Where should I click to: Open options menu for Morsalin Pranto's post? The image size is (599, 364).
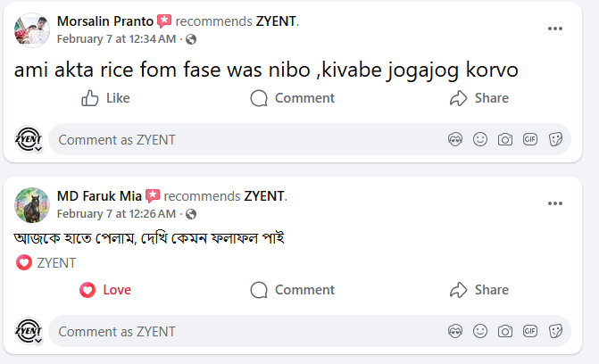(x=555, y=29)
